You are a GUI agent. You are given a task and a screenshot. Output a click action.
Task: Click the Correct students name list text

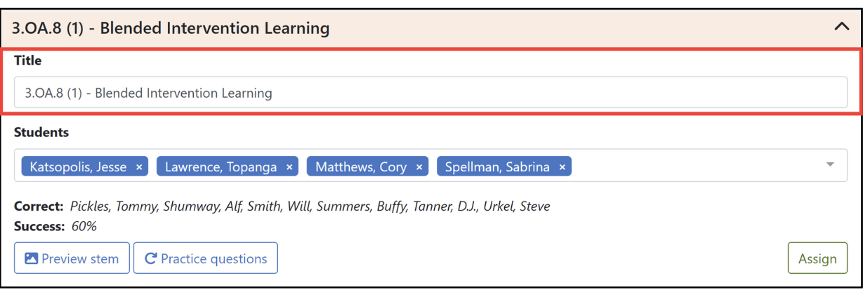tap(310, 206)
